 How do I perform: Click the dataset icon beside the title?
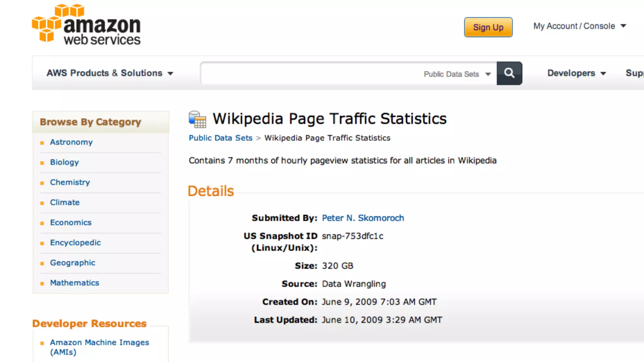point(197,119)
